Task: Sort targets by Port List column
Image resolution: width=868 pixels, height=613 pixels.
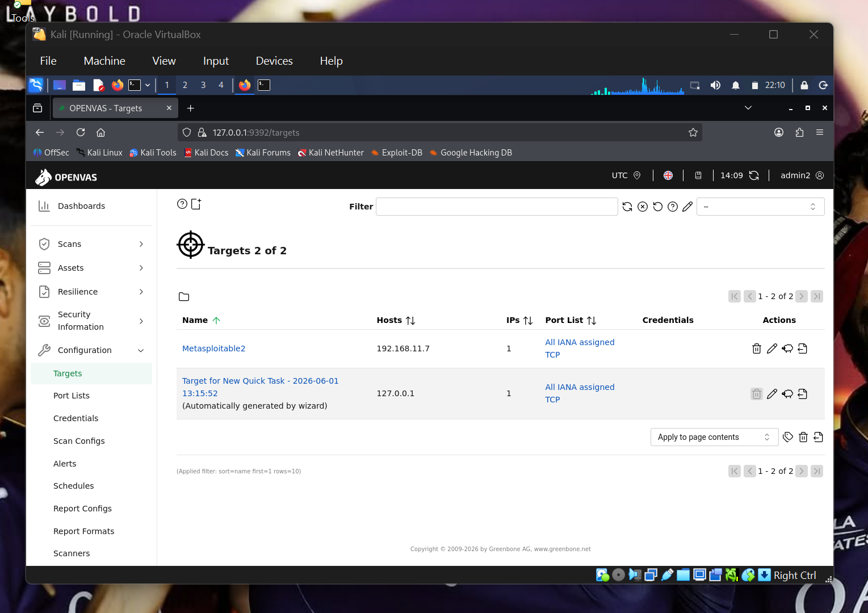Action: pos(571,320)
